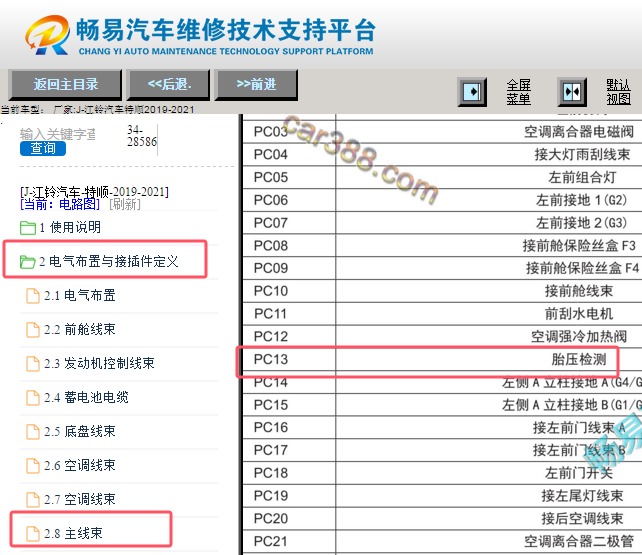Click the document icon for 2.2 前舱线束
Image resolution: width=642 pixels, height=555 pixels.
[x=33, y=330]
